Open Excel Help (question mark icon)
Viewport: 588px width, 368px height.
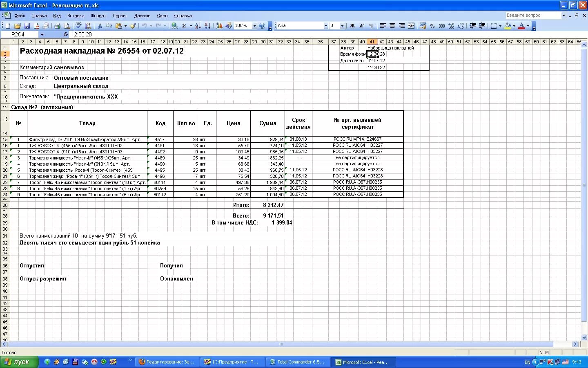click(262, 26)
